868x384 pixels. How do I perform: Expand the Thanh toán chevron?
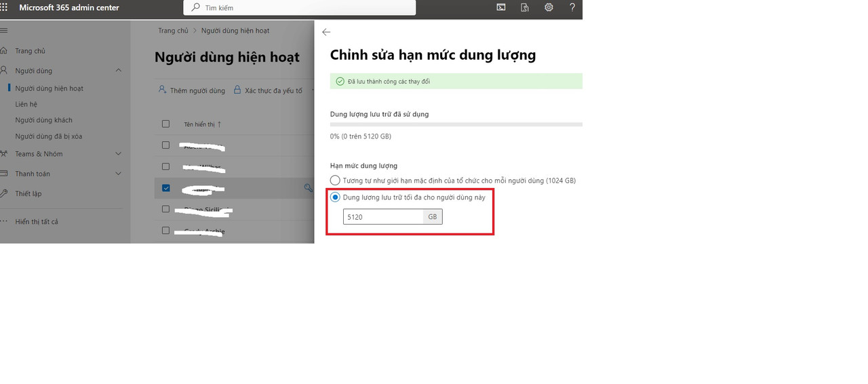(x=119, y=174)
